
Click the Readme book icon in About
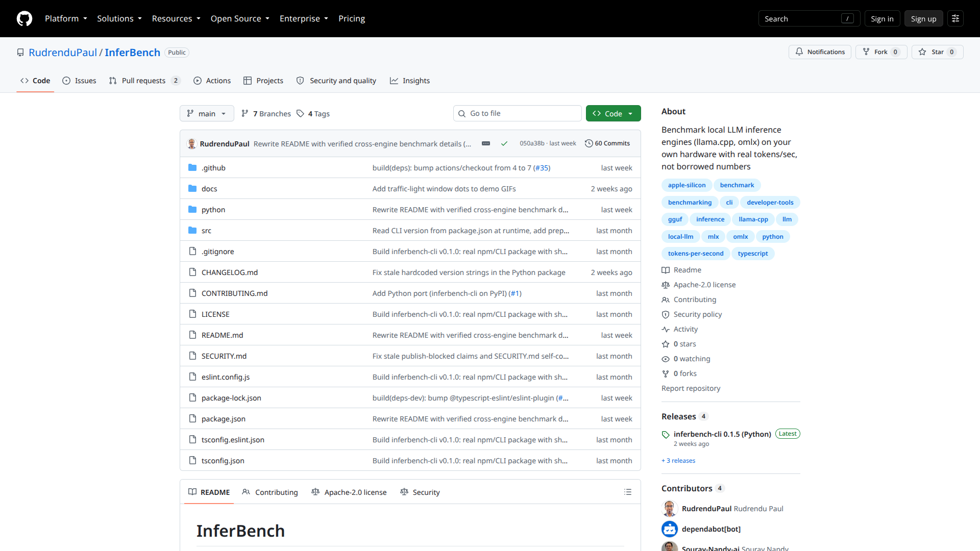pyautogui.click(x=666, y=270)
